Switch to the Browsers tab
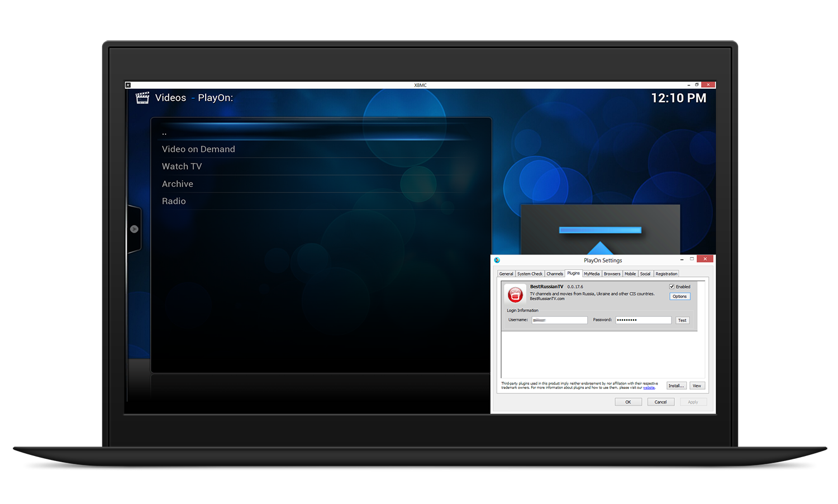The width and height of the screenshot is (838, 504). [612, 273]
